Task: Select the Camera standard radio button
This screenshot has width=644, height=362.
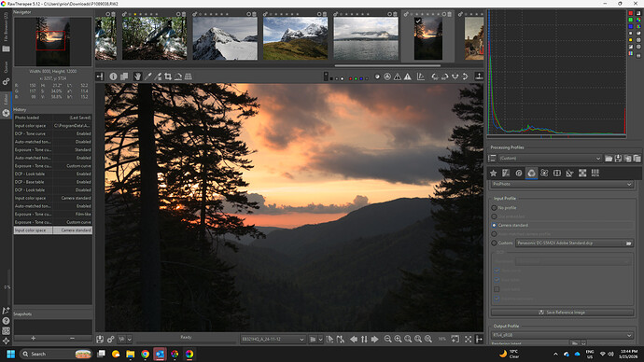Action: 494,226
